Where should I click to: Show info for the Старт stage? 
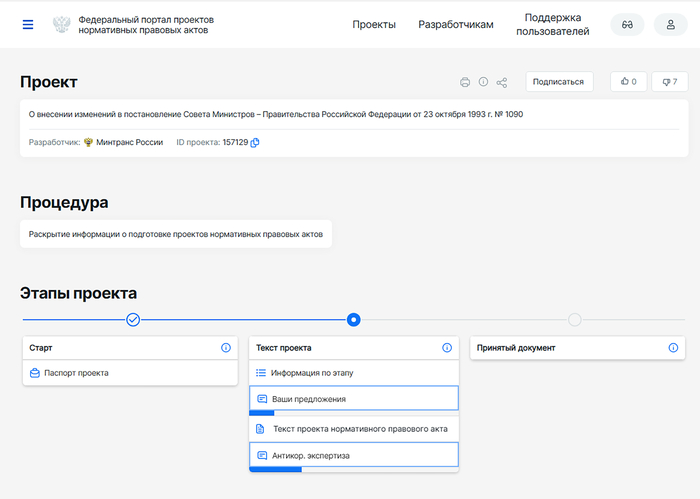[226, 348]
